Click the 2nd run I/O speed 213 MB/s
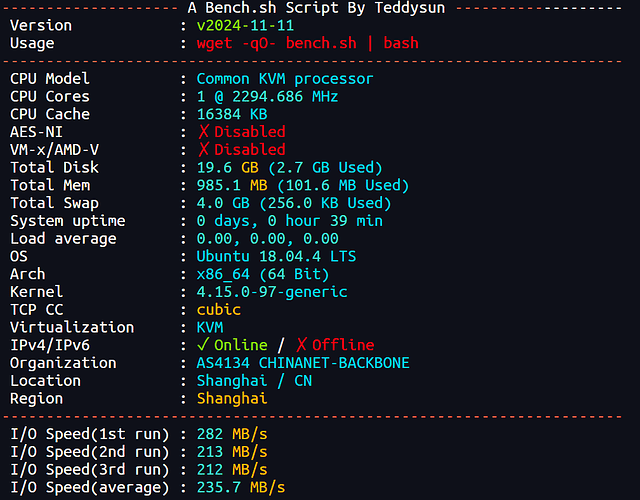The width and height of the screenshot is (640, 500). pos(232,452)
